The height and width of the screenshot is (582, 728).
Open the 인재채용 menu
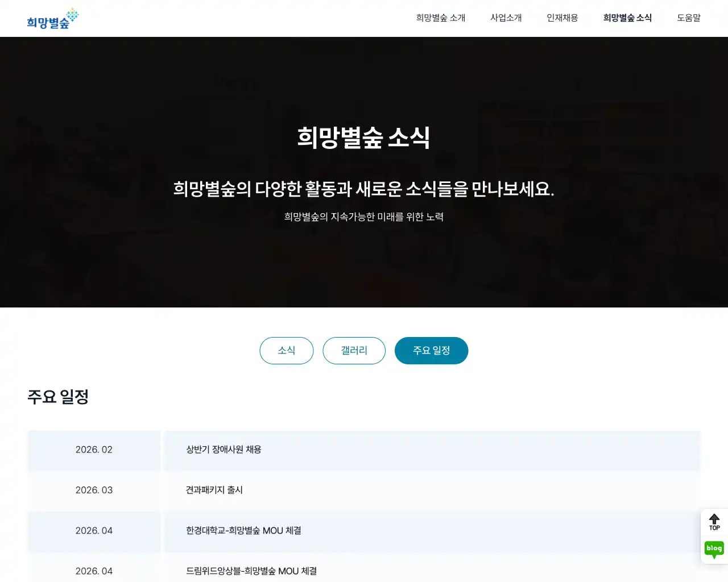point(562,18)
